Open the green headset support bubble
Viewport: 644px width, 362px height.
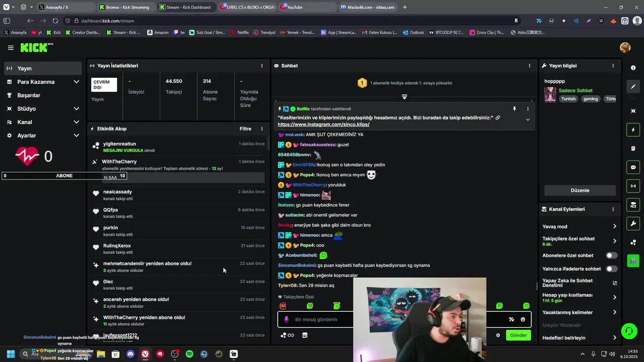[629, 331]
